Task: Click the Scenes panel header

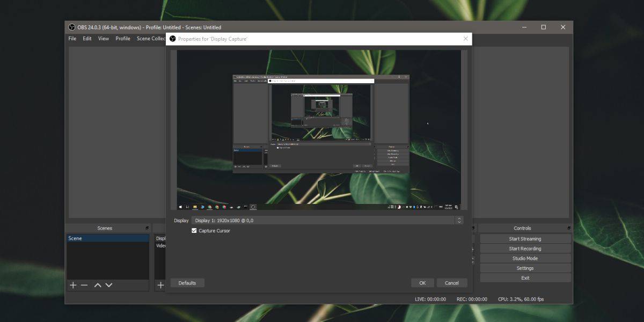Action: pyautogui.click(x=108, y=228)
